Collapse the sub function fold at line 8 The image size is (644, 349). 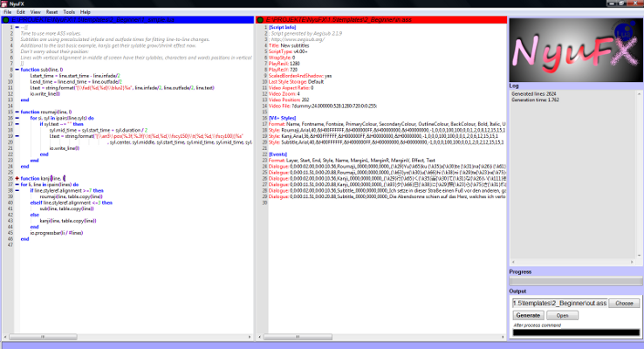17,70
